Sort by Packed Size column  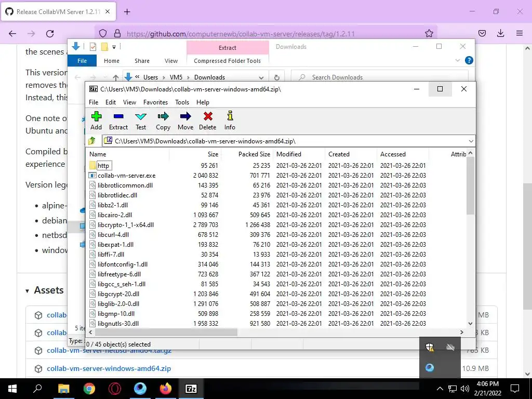point(247,154)
